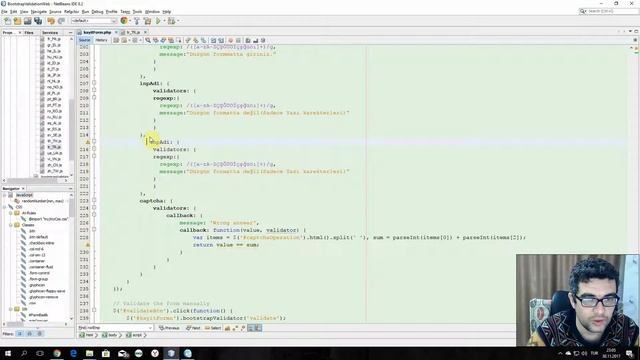Toggle third Navigator filter button
The height and width of the screenshot is (360, 640).
(x=40, y=334)
